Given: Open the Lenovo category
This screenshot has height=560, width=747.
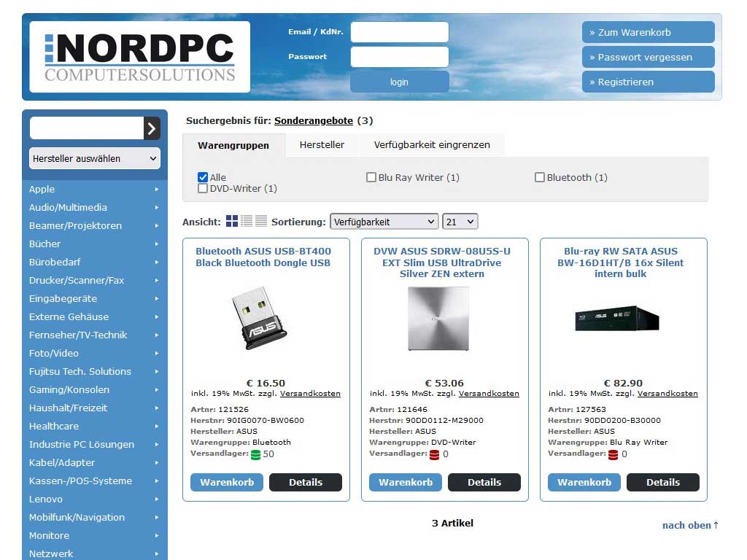Looking at the screenshot, I should pyautogui.click(x=46, y=499).
